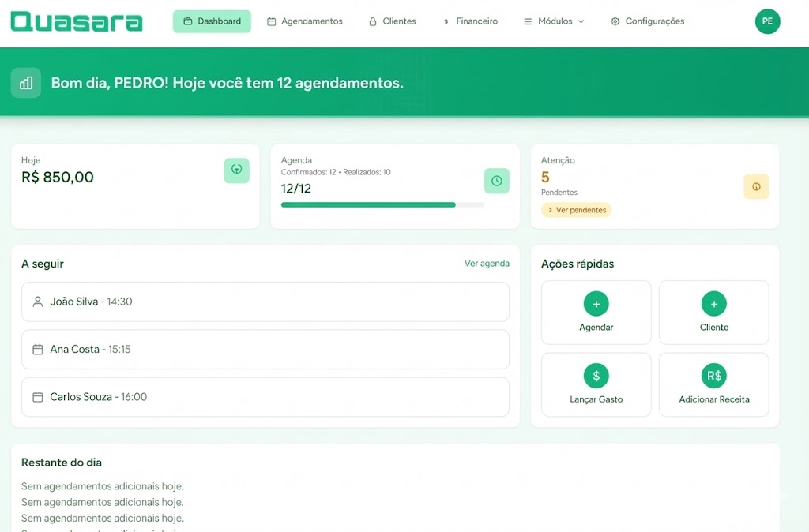
Task: Click the green deposit icon on the Hoje card
Action: [236, 170]
